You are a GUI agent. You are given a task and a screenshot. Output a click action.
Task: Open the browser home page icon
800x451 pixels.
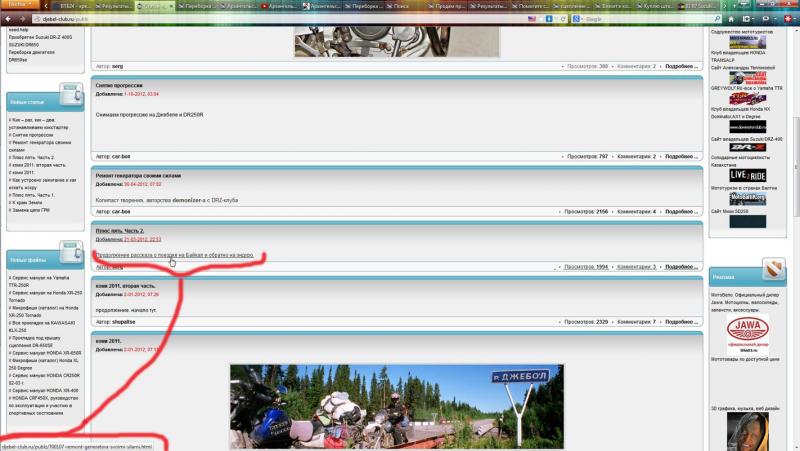[731, 19]
